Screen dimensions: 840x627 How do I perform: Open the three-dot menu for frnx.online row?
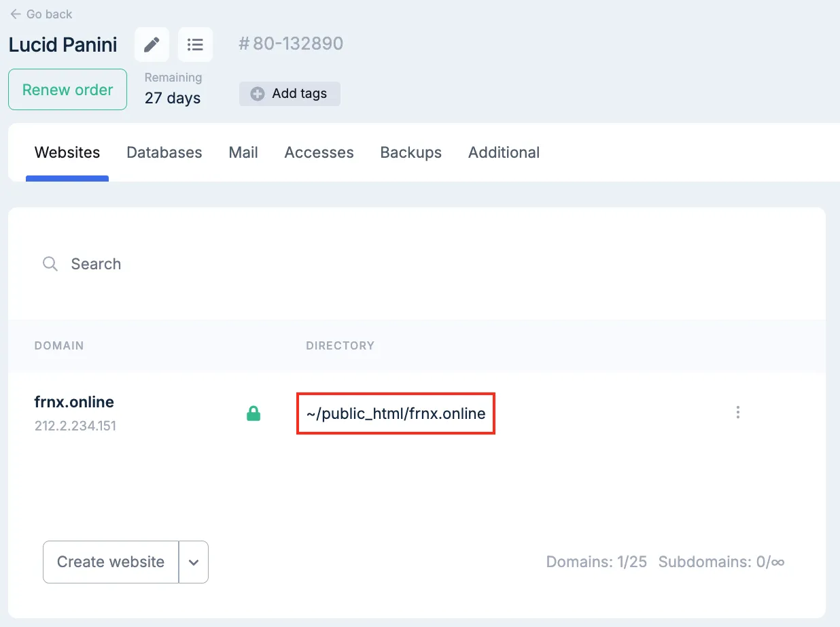tap(738, 412)
